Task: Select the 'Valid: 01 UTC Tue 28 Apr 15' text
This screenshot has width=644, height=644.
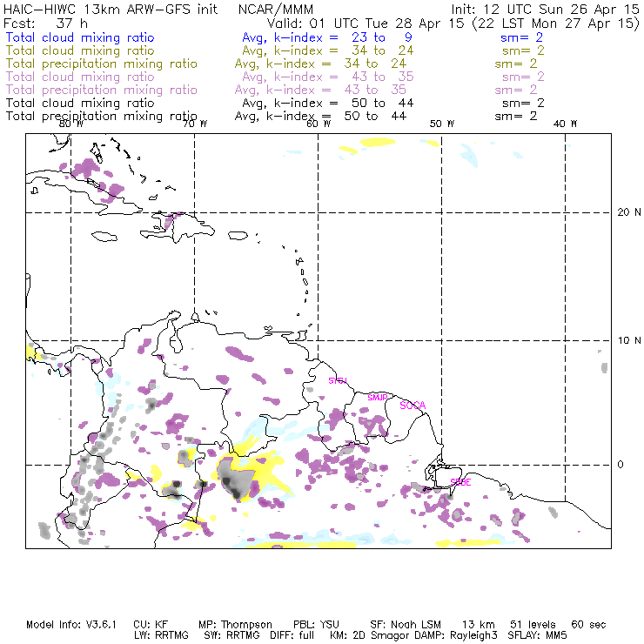Action: (x=366, y=23)
